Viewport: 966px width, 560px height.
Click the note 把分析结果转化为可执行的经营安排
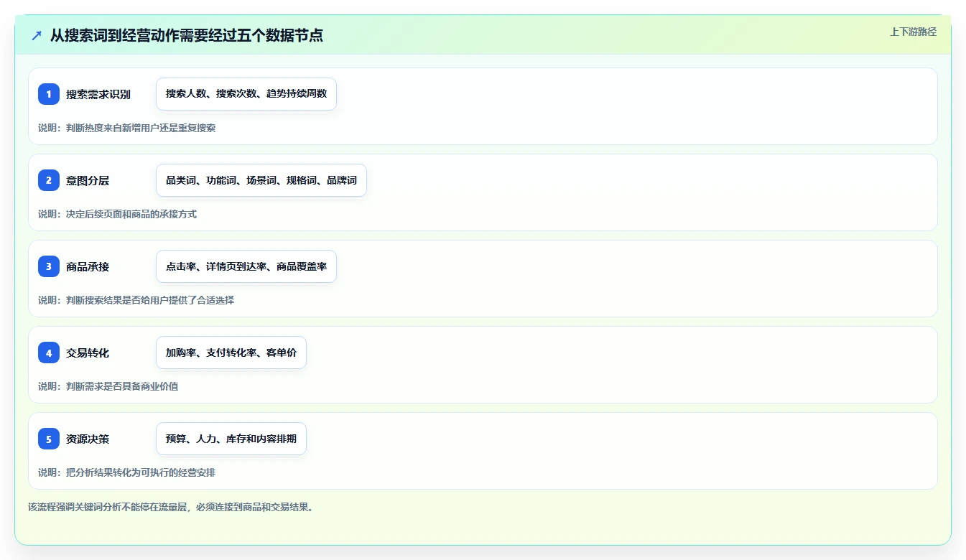pyautogui.click(x=141, y=472)
